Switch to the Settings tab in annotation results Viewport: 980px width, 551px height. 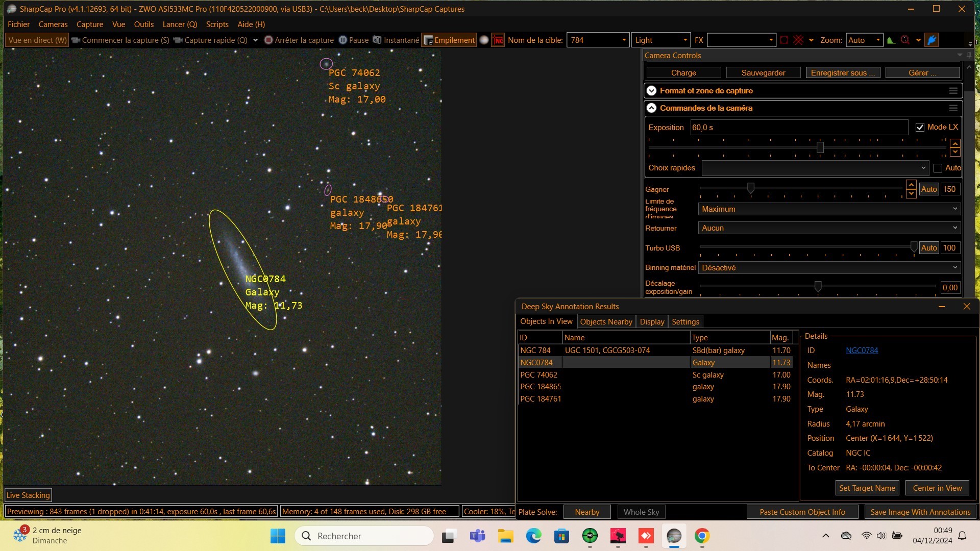[x=685, y=322]
